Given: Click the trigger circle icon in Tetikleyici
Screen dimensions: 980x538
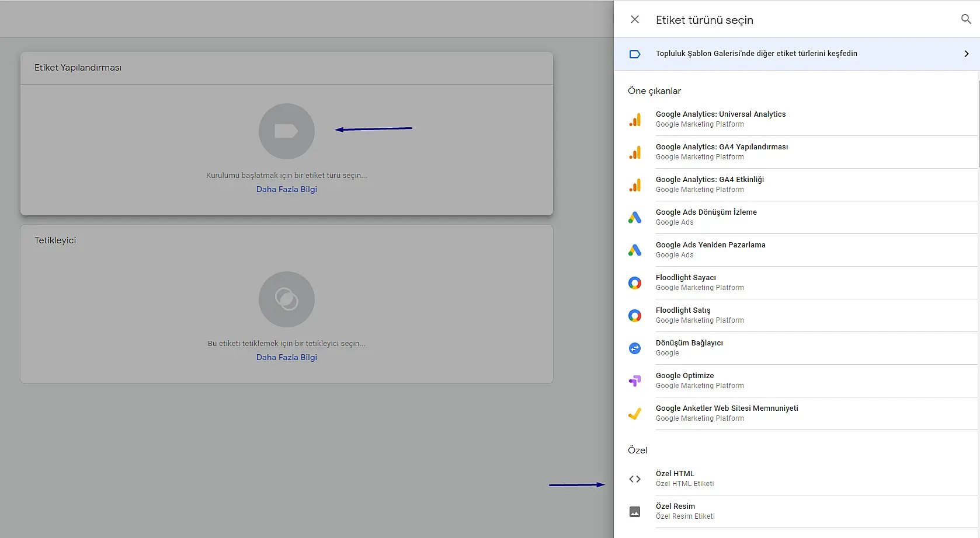Looking at the screenshot, I should 286,299.
